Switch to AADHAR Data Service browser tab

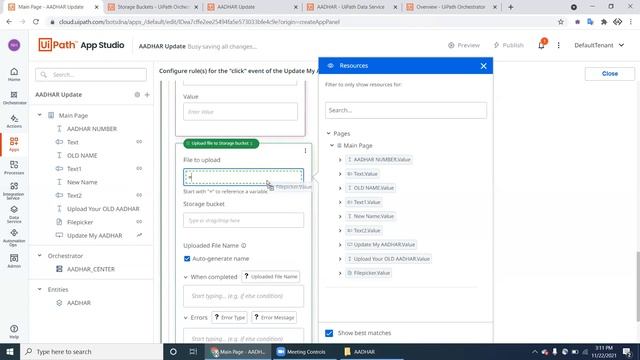pos(351,7)
